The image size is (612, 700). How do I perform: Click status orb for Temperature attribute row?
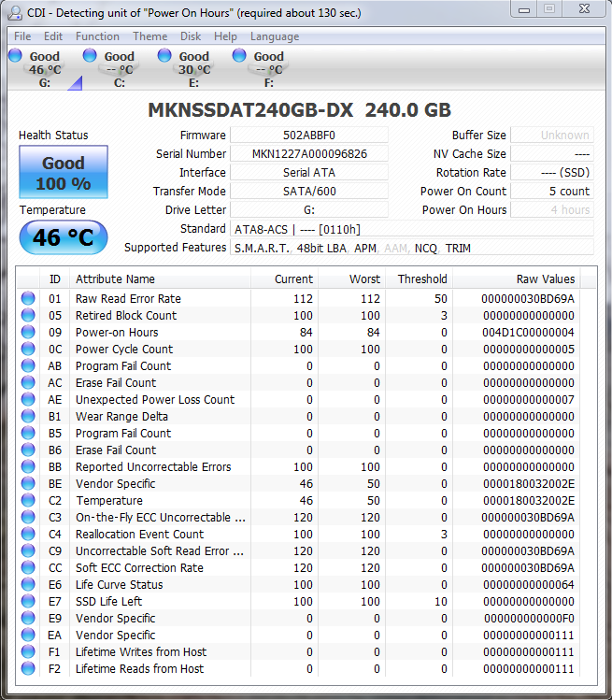point(28,501)
